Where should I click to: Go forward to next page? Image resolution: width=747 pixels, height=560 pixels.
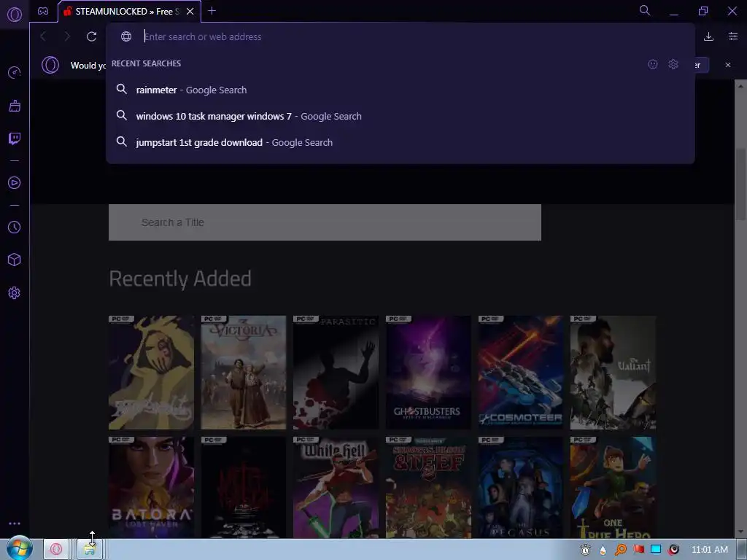(66, 36)
